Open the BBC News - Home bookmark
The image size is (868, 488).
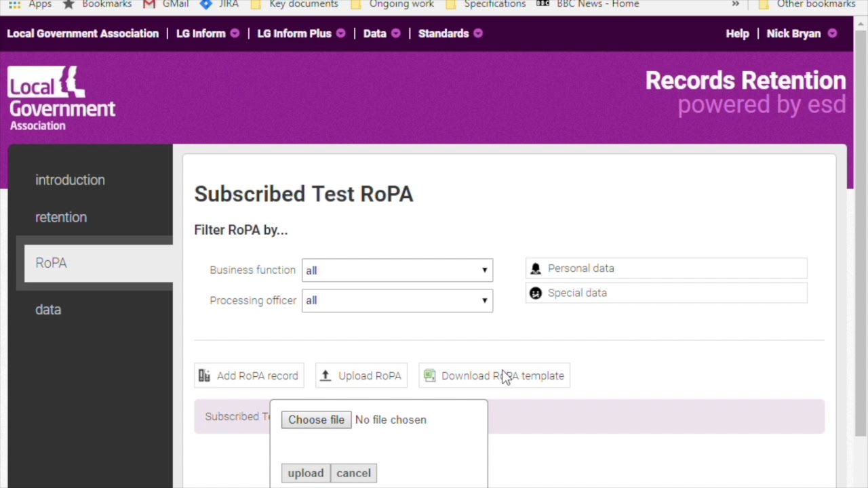[587, 4]
